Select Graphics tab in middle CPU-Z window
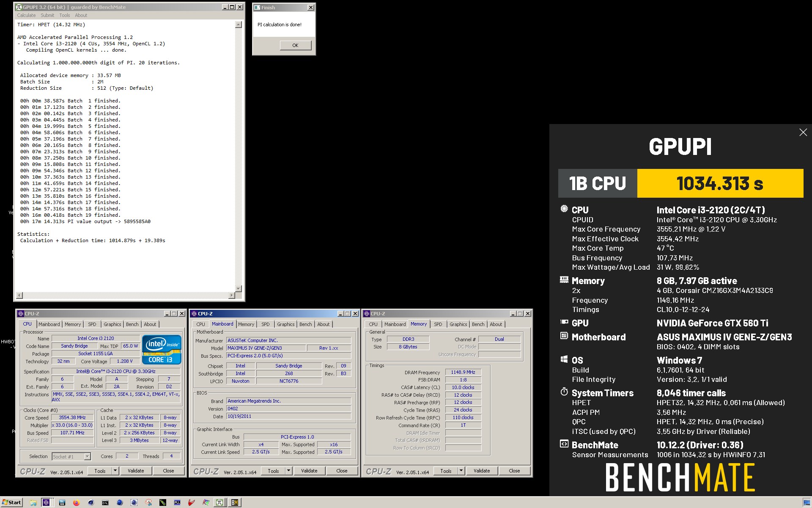This screenshot has width=812, height=508. 286,324
